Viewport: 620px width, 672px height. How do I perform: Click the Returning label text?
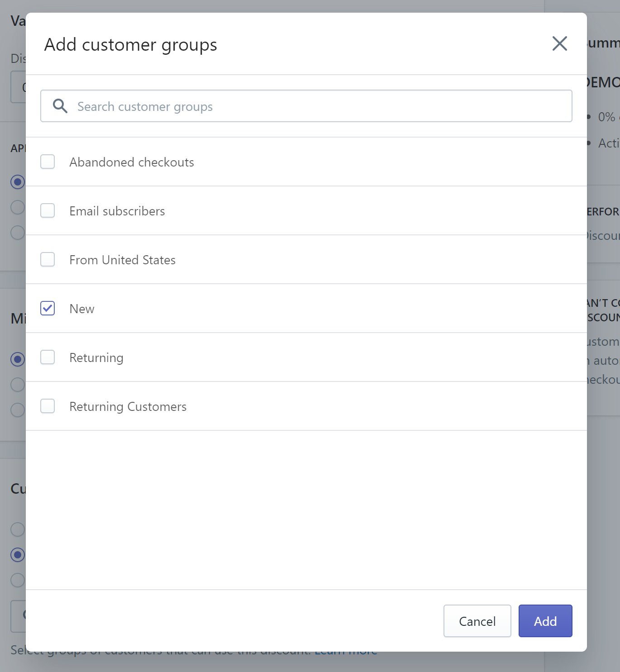click(x=96, y=357)
